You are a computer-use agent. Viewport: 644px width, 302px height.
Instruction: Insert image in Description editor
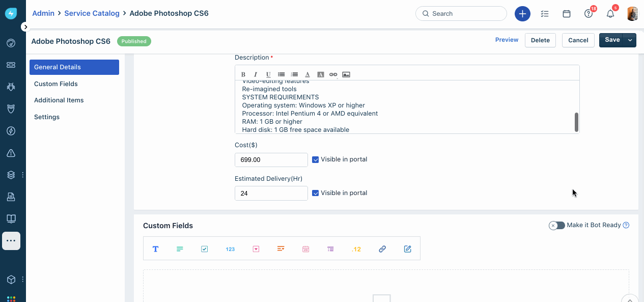[346, 74]
